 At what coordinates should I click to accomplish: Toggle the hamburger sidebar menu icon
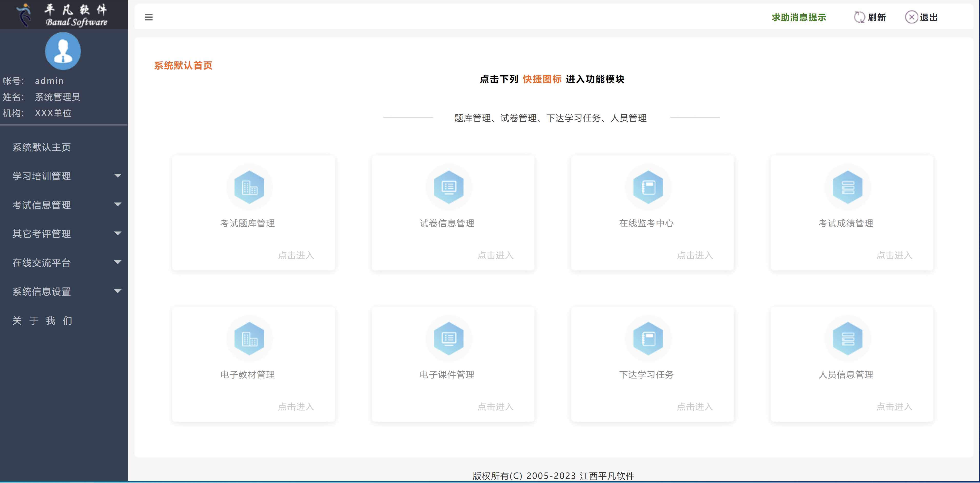[149, 17]
